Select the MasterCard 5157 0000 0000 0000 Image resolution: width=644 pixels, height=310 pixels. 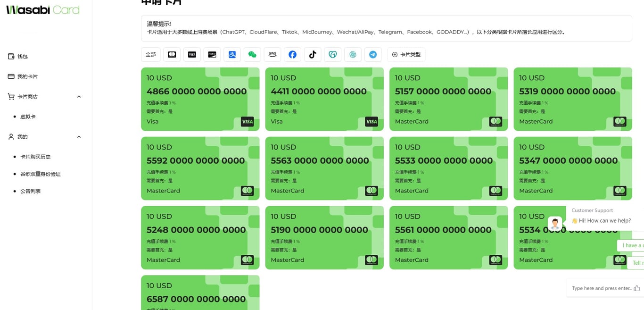(449, 99)
